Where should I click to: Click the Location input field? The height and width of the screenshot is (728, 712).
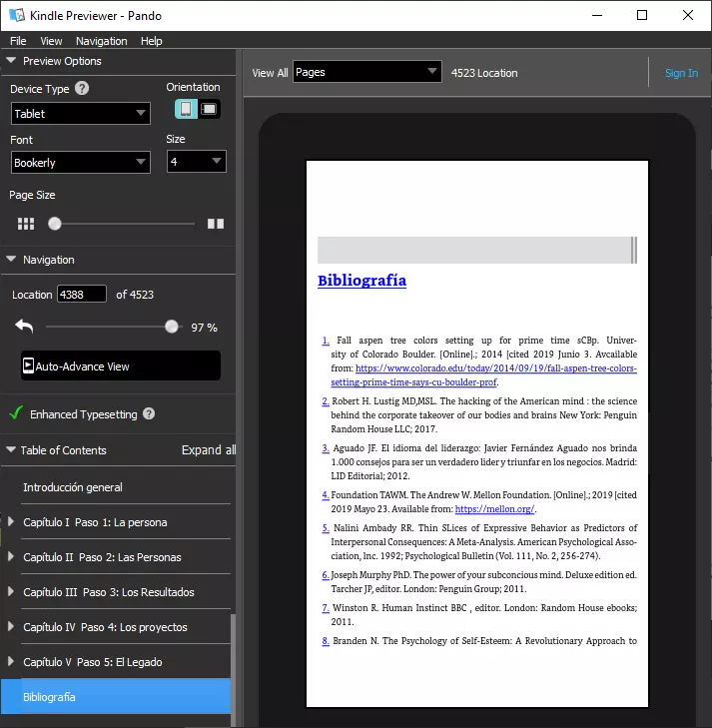pyautogui.click(x=82, y=294)
